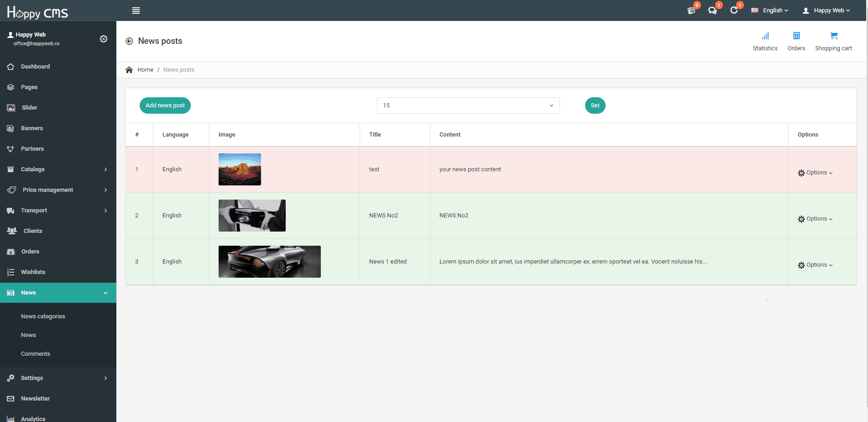Open the English language dropdown
868x422 pixels.
click(x=770, y=11)
